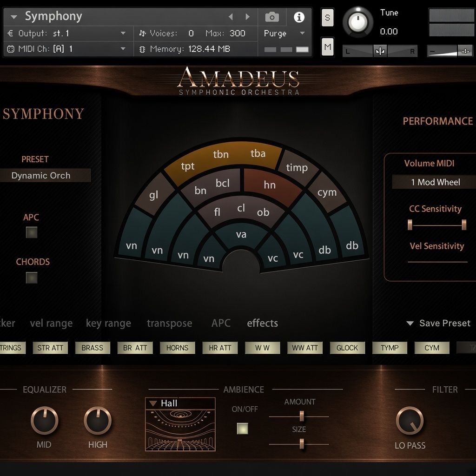Click the TYMP button
The height and width of the screenshot is (476, 476).
tap(390, 348)
